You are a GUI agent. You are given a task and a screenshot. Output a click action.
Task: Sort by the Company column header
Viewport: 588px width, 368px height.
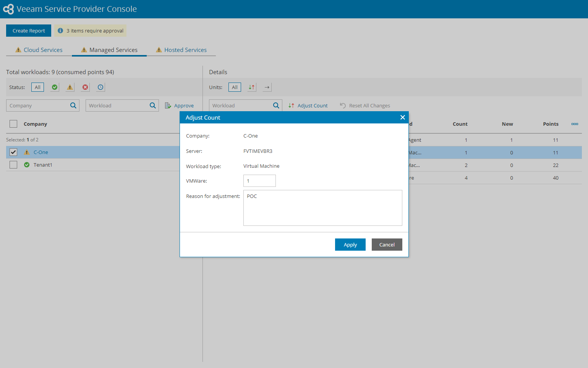(x=36, y=124)
